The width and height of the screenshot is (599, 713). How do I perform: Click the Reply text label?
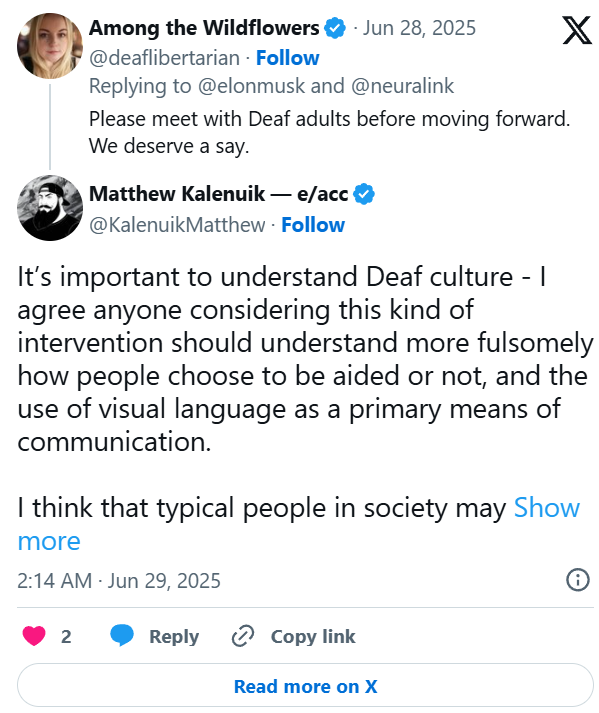[x=174, y=637]
